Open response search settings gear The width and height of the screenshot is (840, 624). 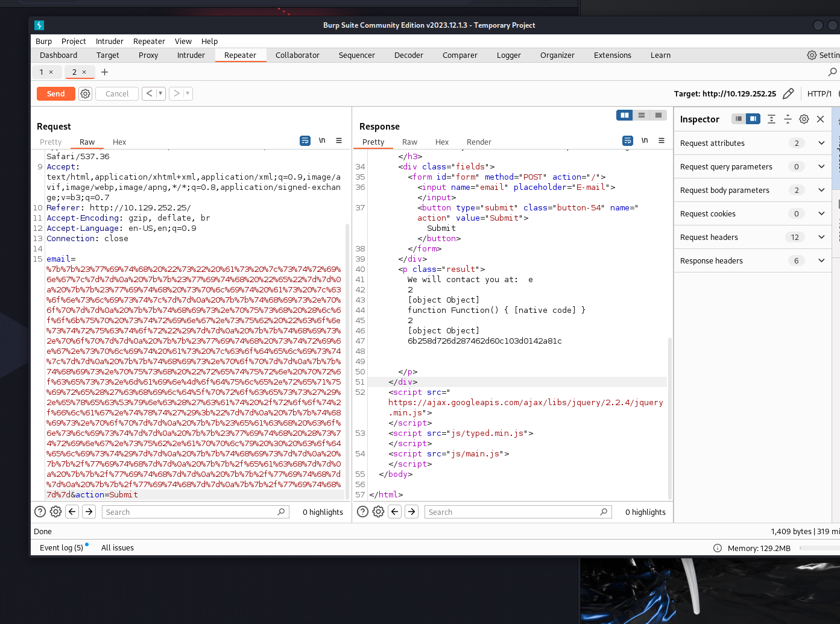378,512
